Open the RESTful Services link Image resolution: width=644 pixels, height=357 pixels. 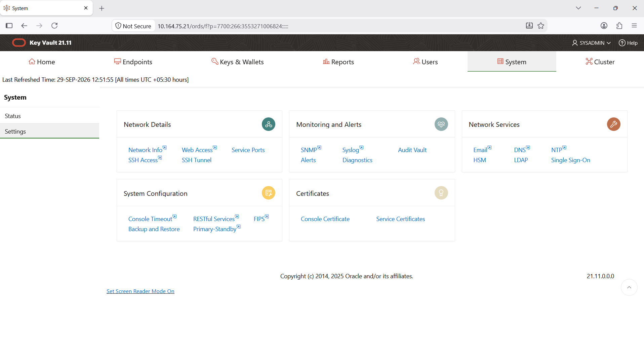click(216, 219)
